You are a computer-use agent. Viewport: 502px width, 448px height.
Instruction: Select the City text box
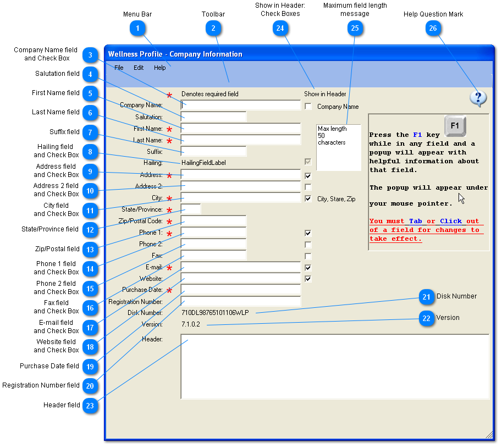pyautogui.click(x=241, y=197)
